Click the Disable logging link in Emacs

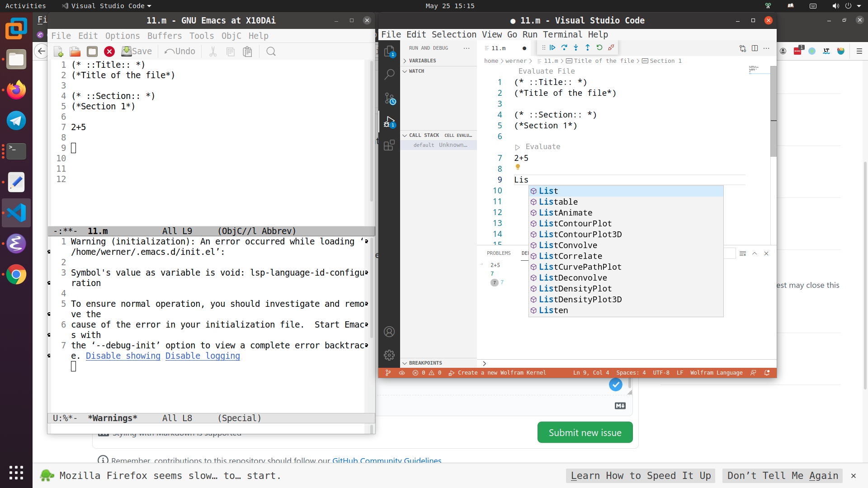203,356
